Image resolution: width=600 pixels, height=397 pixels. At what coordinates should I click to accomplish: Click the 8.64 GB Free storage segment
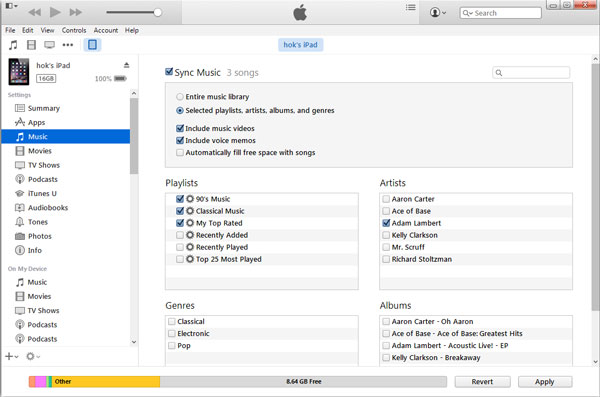[303, 381]
